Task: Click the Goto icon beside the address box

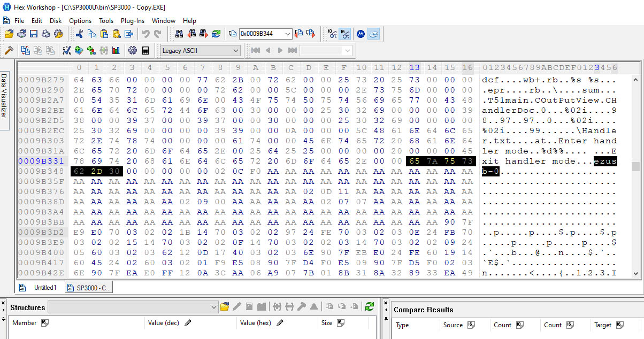Action: [233, 34]
